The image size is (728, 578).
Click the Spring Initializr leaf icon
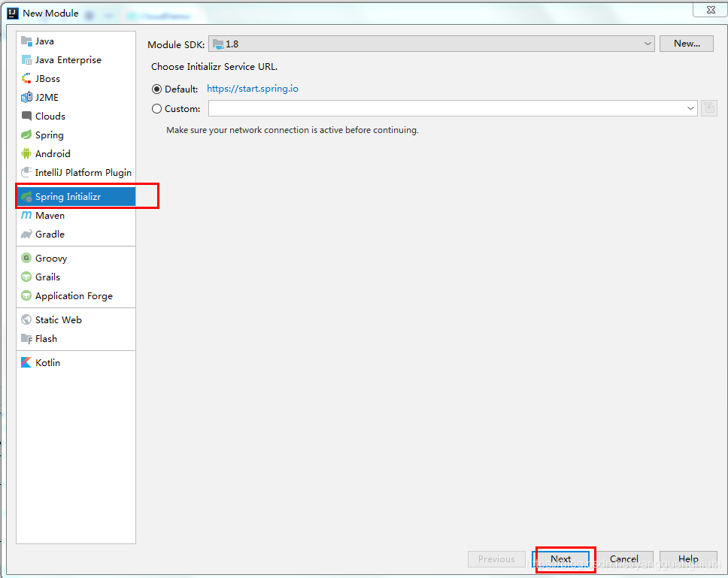[x=26, y=197]
